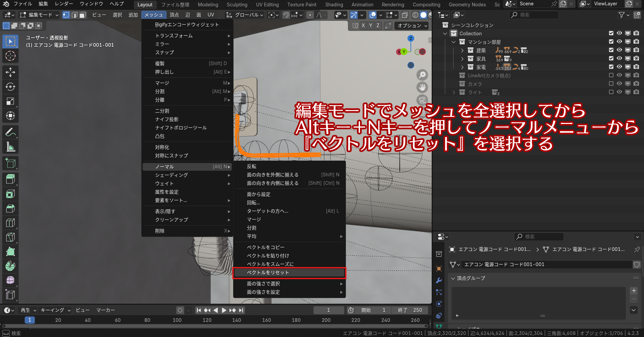The width and height of the screenshot is (644, 337).
Task: Uncheck the 建築 collection checkbox
Action: click(611, 50)
